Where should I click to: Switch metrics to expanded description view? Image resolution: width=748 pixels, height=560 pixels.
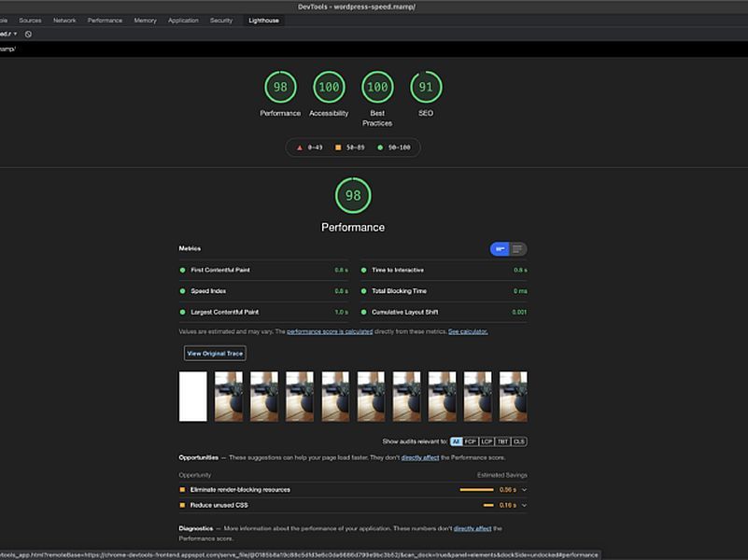(x=518, y=249)
